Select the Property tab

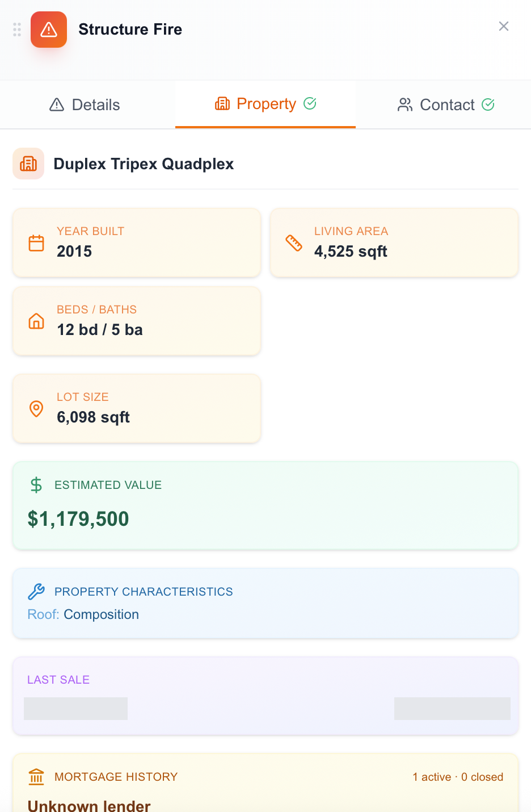pos(265,104)
